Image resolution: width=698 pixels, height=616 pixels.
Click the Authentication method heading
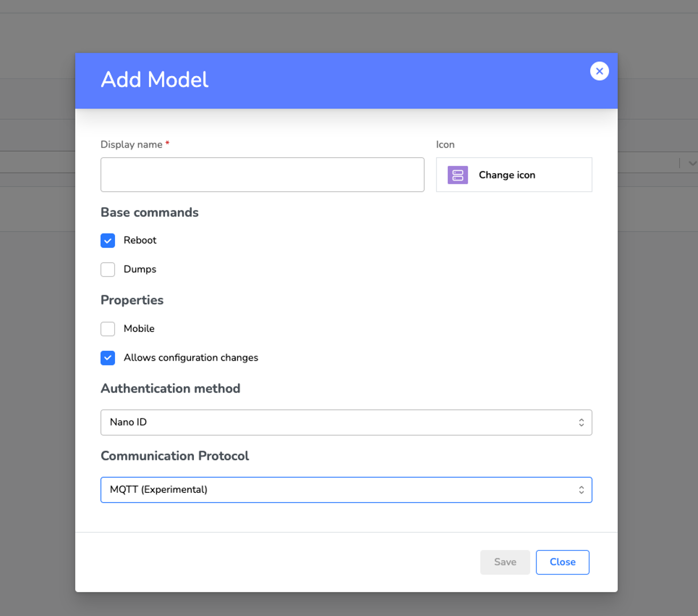(x=171, y=388)
